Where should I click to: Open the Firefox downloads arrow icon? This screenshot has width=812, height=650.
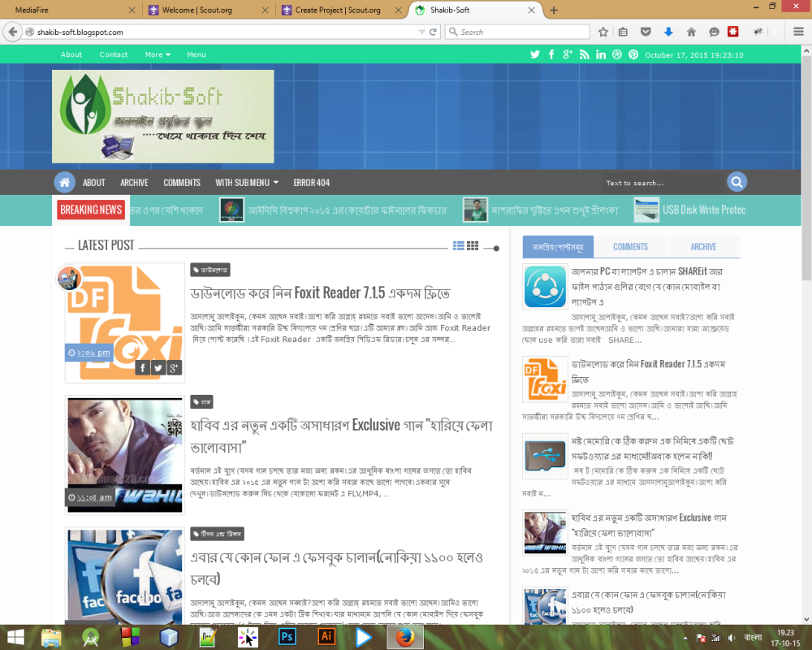pyautogui.click(x=668, y=32)
